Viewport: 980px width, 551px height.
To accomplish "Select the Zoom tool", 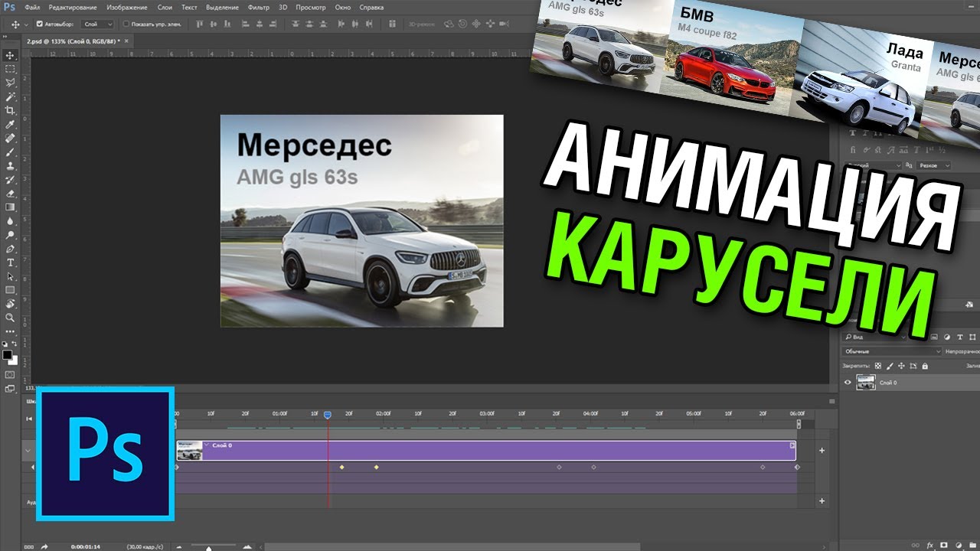I will tap(10, 317).
